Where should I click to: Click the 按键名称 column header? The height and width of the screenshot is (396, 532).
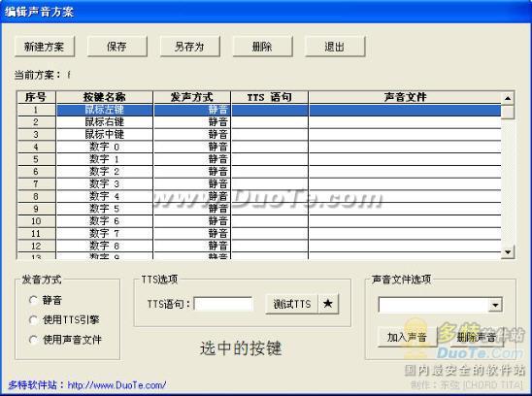pyautogui.click(x=105, y=97)
